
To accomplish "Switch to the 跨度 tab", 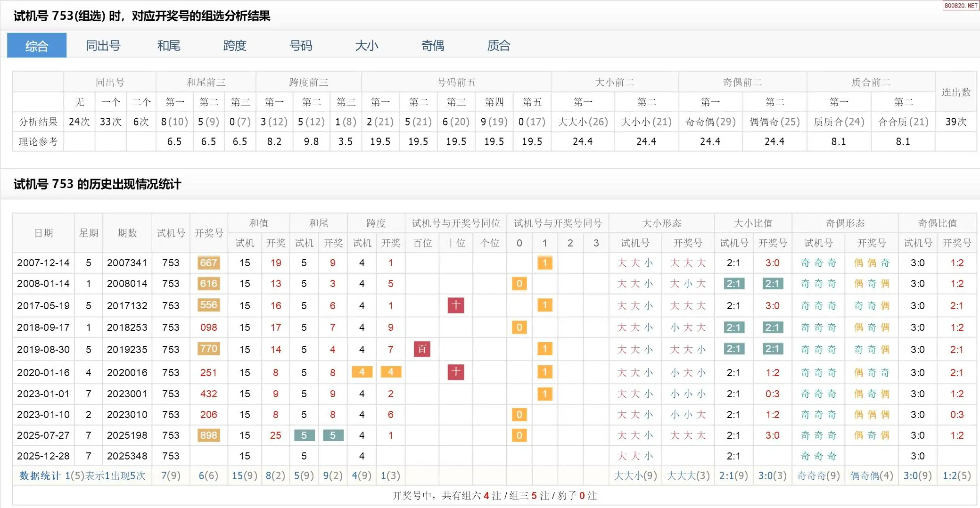I will [x=235, y=46].
